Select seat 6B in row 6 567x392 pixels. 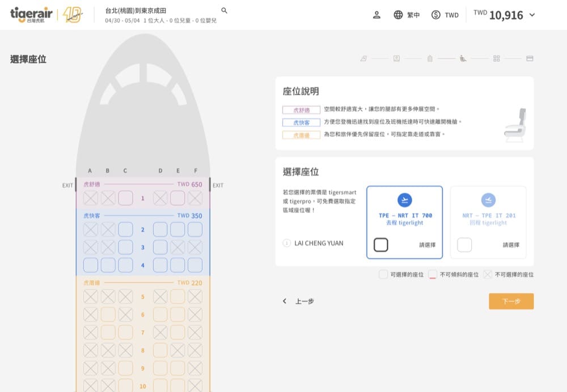[108, 315]
